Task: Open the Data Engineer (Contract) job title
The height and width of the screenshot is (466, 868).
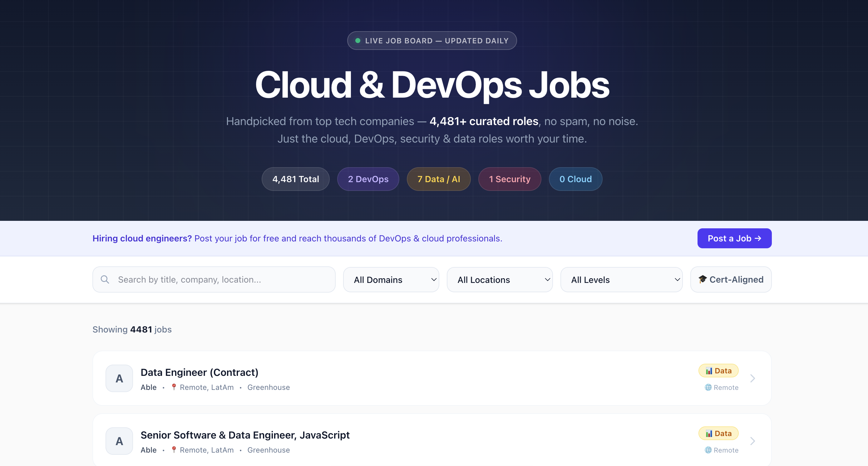Action: click(x=199, y=372)
